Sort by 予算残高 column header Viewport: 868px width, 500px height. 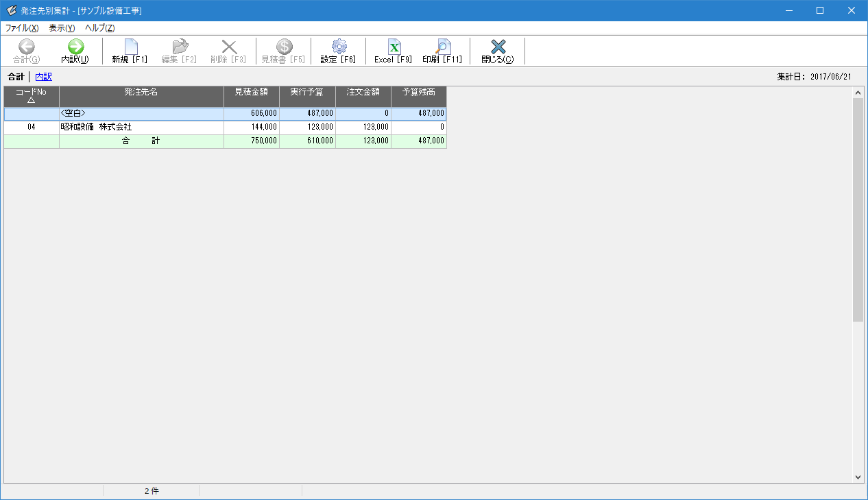pyautogui.click(x=419, y=96)
